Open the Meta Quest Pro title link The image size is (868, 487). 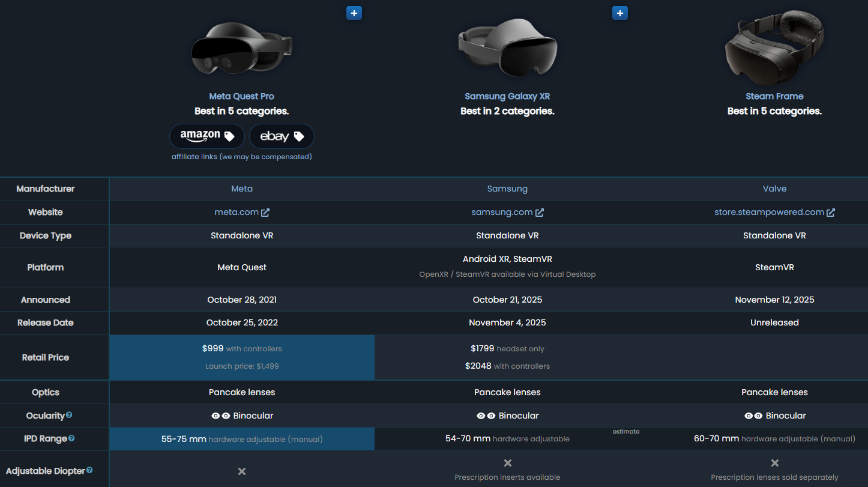click(x=242, y=96)
